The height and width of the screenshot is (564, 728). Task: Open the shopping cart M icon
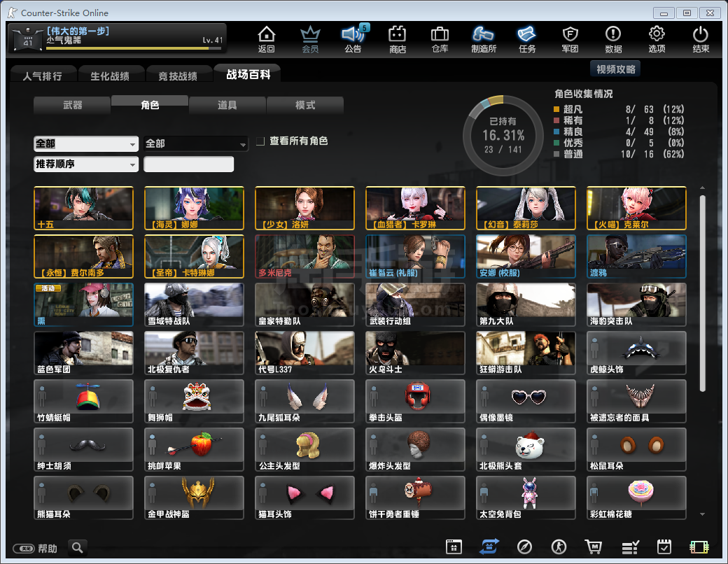click(x=594, y=547)
